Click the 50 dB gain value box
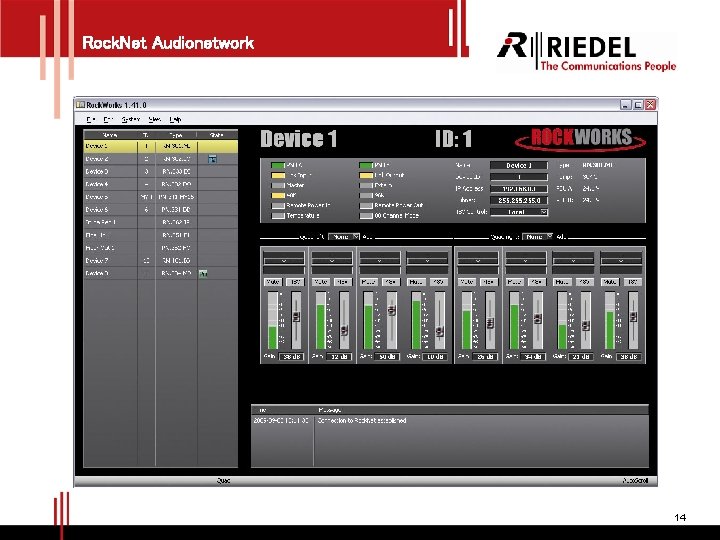The image size is (720, 540). [387, 357]
